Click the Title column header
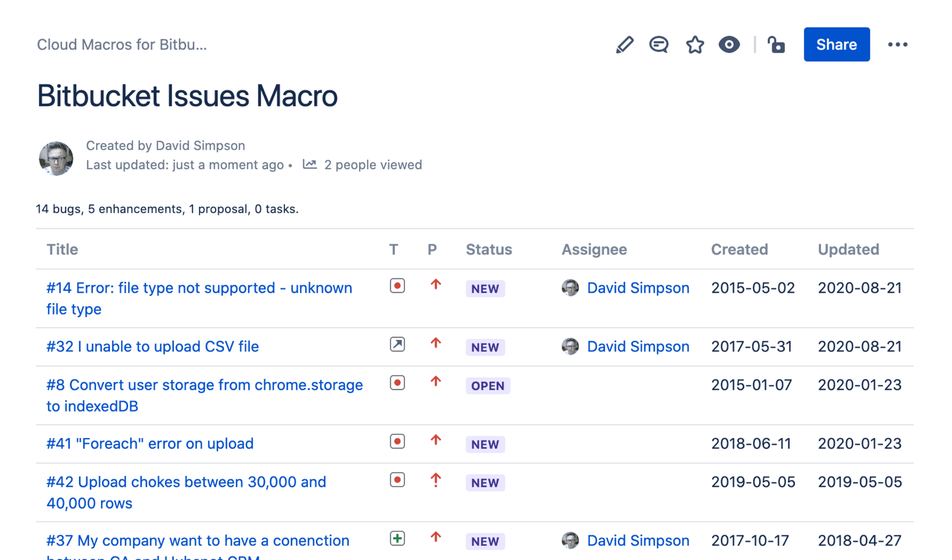The height and width of the screenshot is (560, 952). click(62, 249)
